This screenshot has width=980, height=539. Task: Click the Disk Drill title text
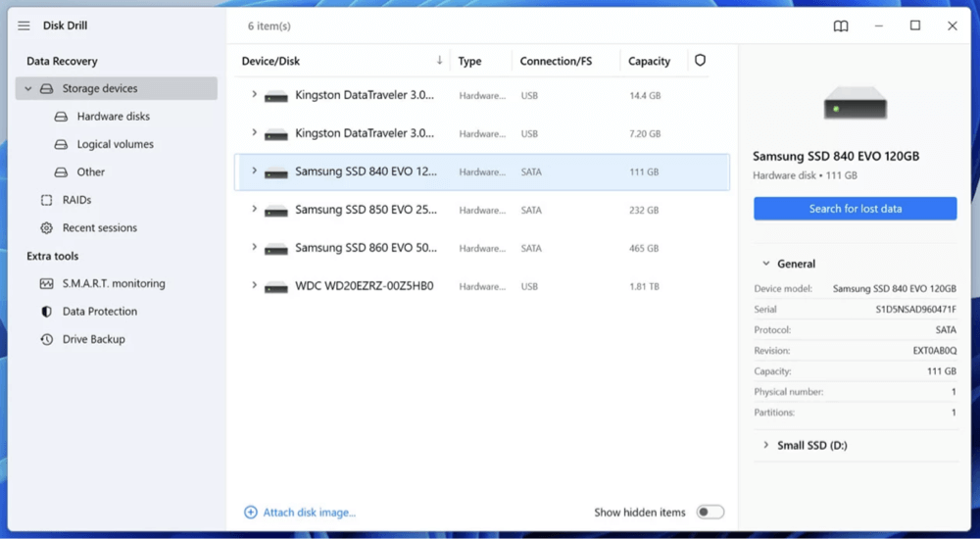[65, 25]
